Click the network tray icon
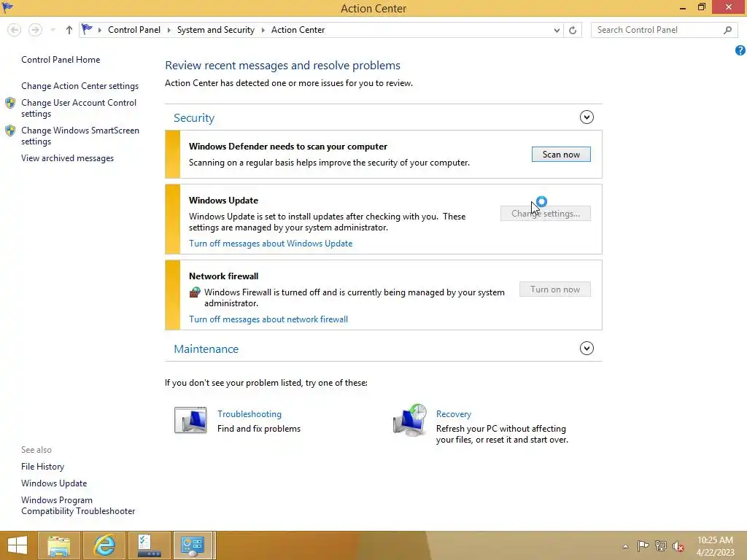The image size is (747, 560). [661, 545]
